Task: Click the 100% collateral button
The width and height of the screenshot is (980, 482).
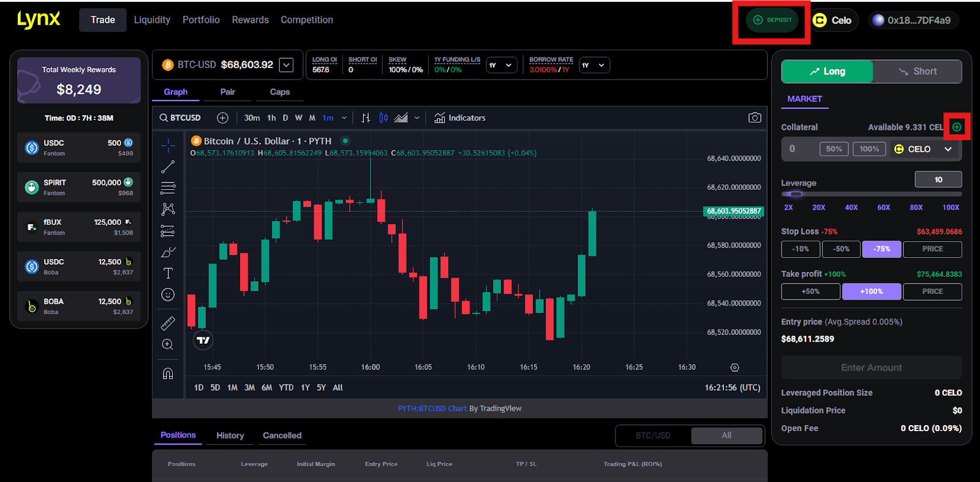Action: point(869,149)
